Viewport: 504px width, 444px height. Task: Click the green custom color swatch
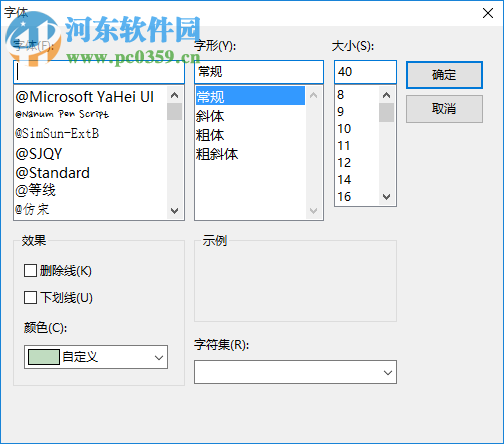[x=44, y=357]
